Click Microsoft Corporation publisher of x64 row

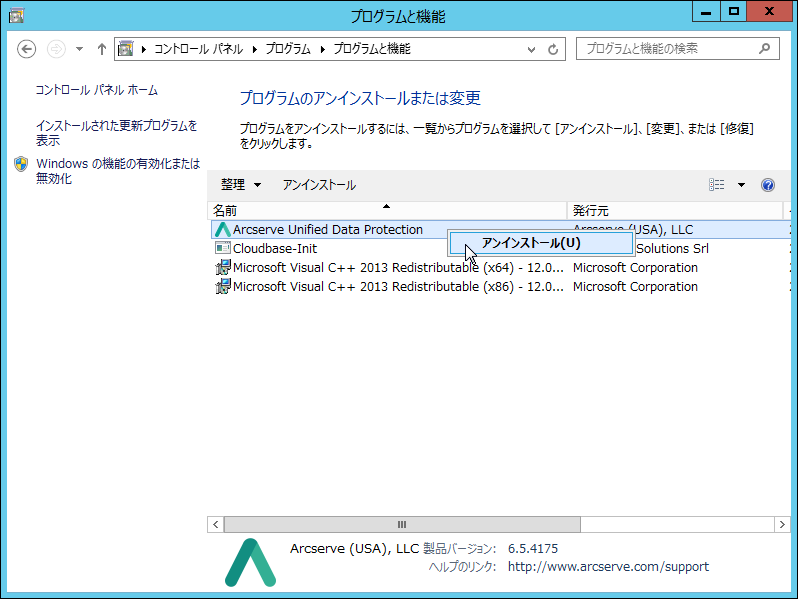(635, 268)
